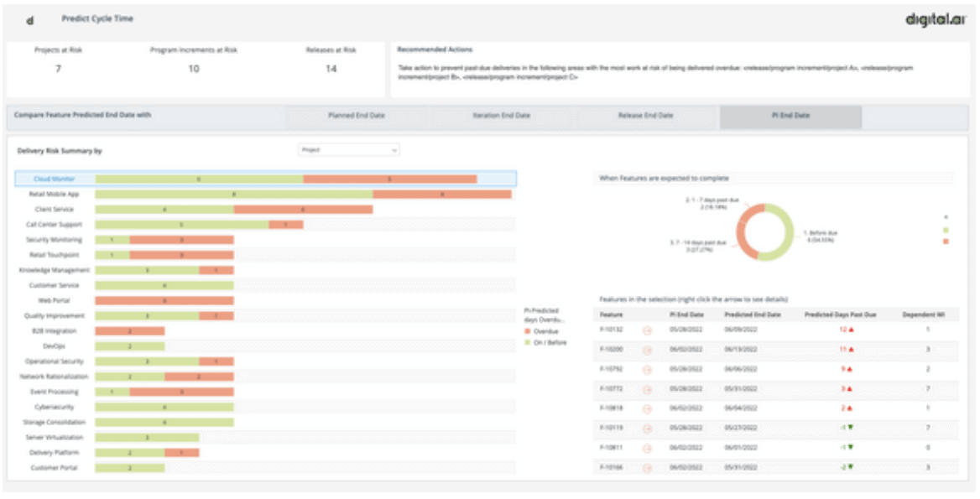Click the green down triangle beside -2
This screenshot has height=499, width=980.
[x=851, y=467]
